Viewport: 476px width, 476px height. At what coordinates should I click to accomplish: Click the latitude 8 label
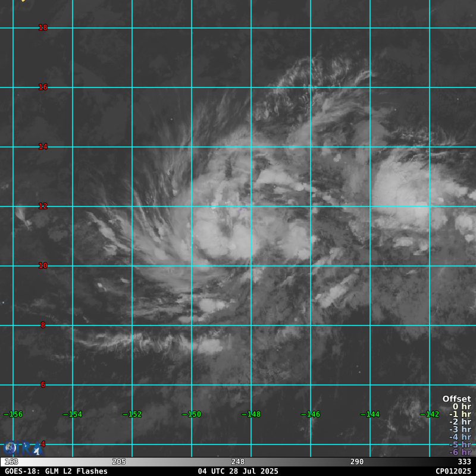pyautogui.click(x=43, y=325)
